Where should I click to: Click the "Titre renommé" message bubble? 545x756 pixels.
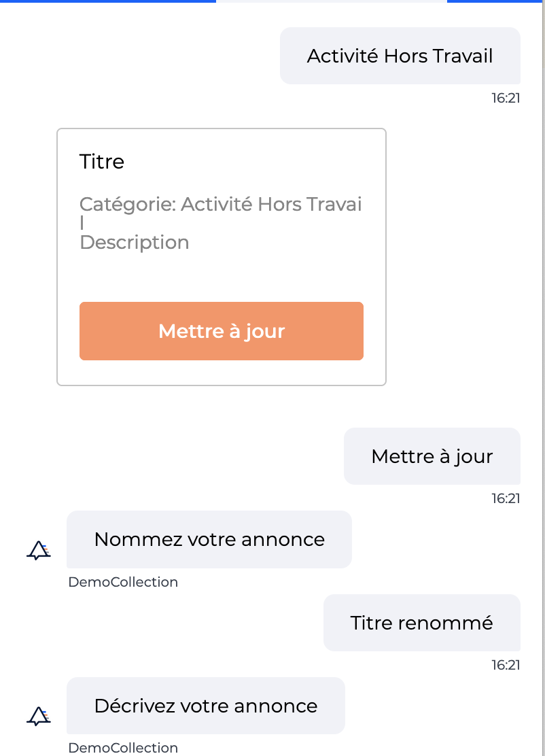click(421, 623)
